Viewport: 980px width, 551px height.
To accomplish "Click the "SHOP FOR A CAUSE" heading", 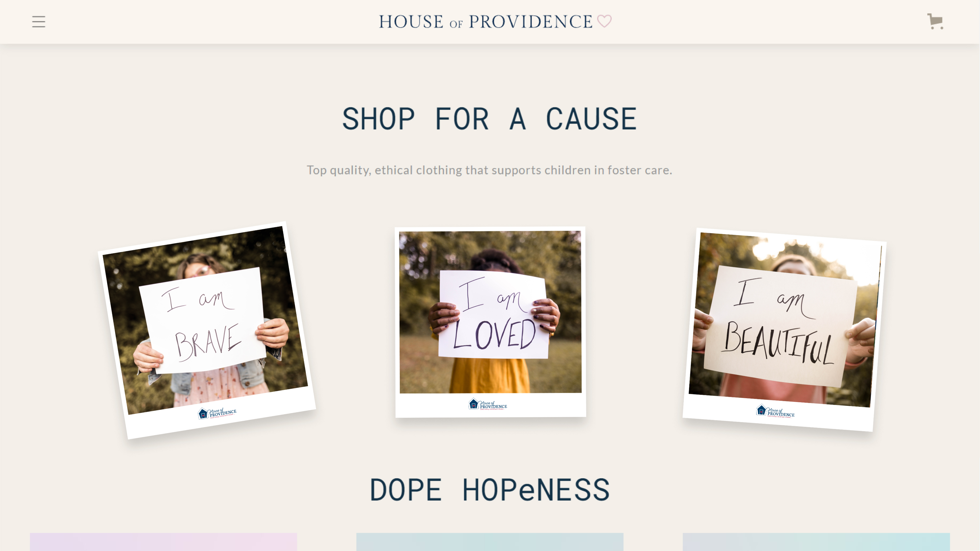I will (489, 119).
